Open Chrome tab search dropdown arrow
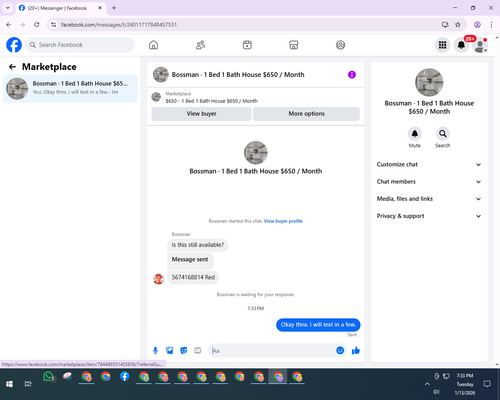 coord(8,8)
